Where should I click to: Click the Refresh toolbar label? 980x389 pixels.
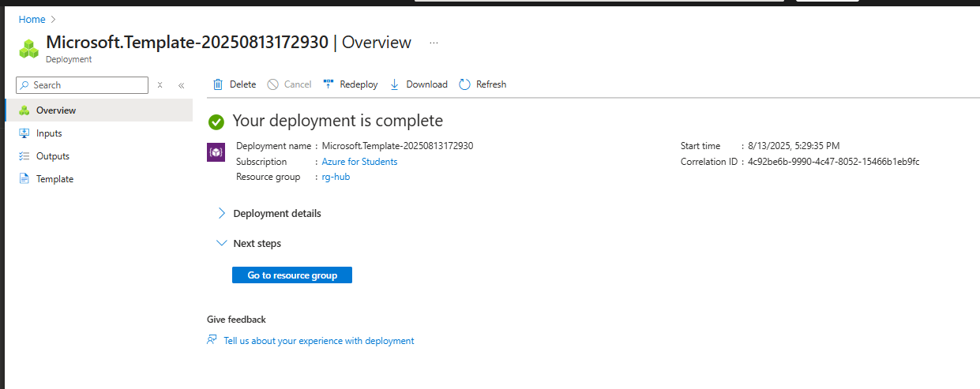491,84
